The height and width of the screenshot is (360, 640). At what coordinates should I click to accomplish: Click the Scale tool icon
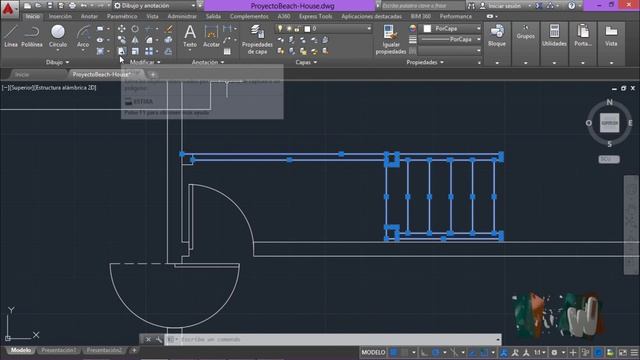pos(135,51)
